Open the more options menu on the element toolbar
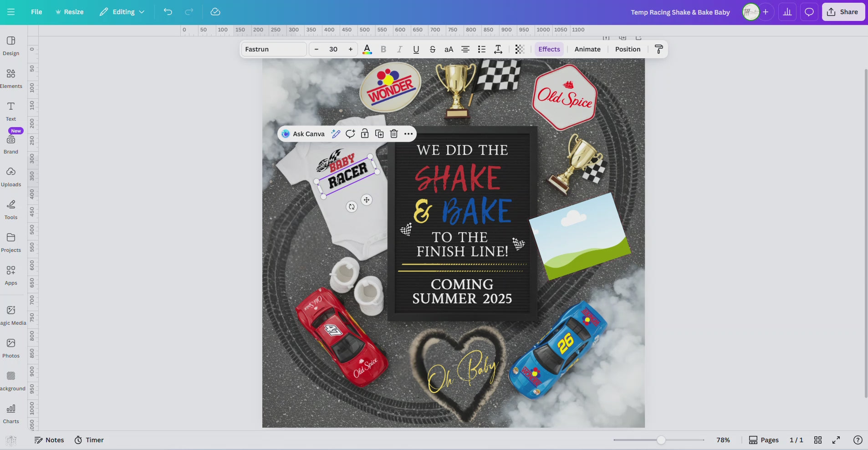Viewport: 868px width, 450px height. (x=408, y=133)
